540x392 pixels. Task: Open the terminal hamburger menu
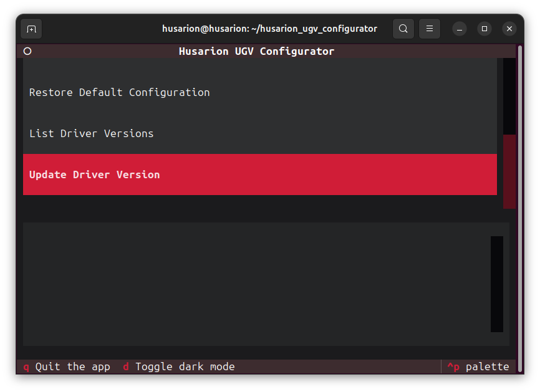pyautogui.click(x=430, y=29)
